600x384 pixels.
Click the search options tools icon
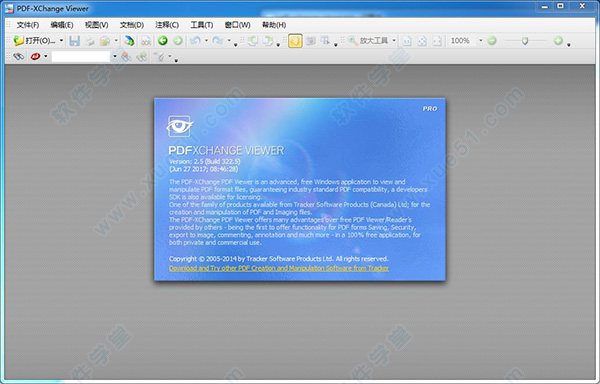click(x=160, y=57)
